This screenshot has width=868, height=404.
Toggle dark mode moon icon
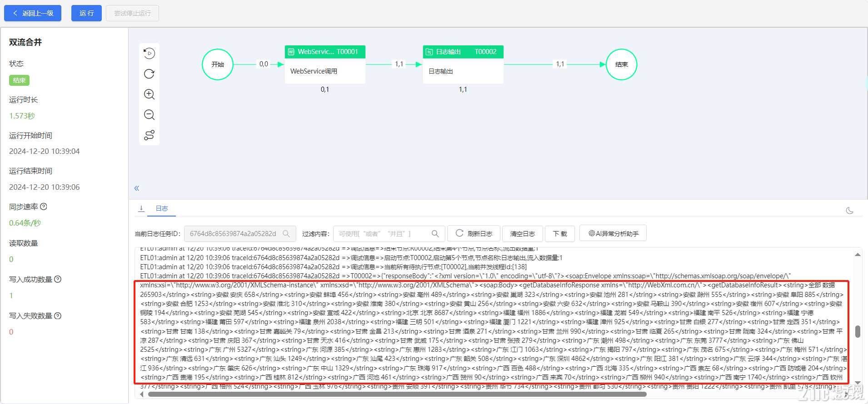[849, 211]
